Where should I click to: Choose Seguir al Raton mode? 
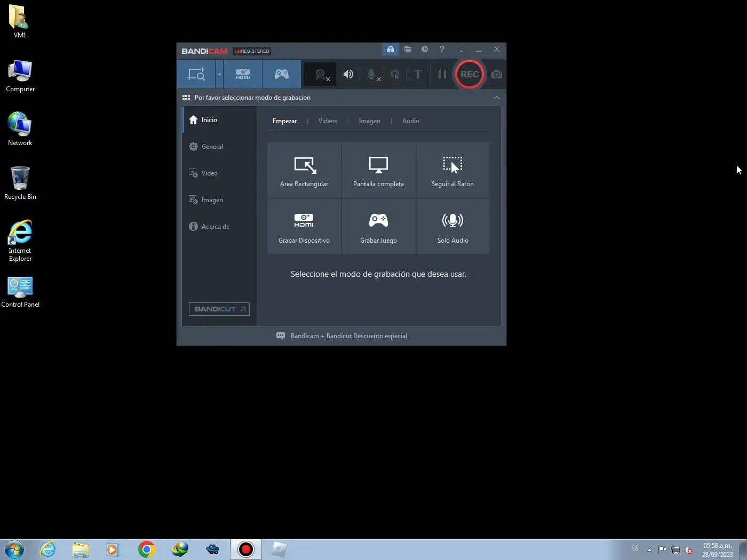click(x=452, y=170)
